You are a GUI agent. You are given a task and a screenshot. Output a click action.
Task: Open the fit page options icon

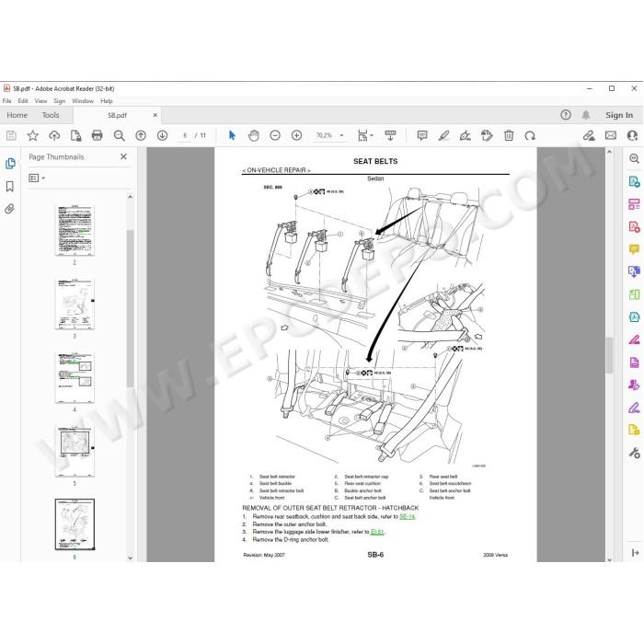pos(364,135)
